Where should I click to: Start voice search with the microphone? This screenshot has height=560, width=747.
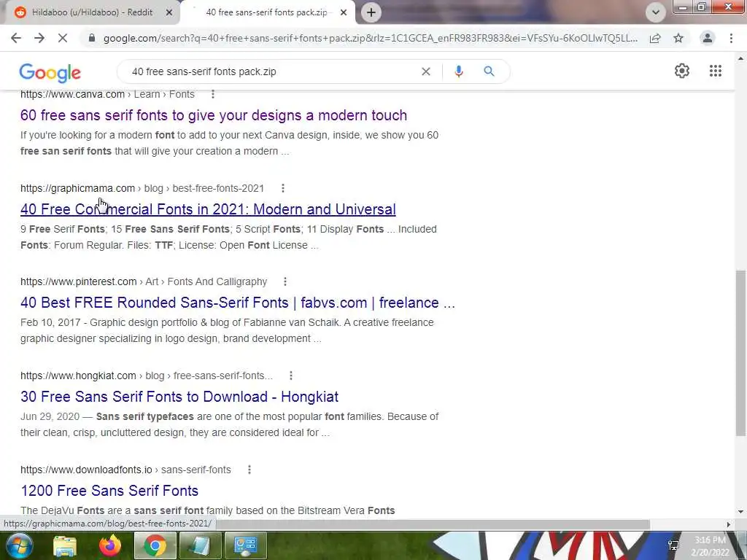pyautogui.click(x=458, y=71)
